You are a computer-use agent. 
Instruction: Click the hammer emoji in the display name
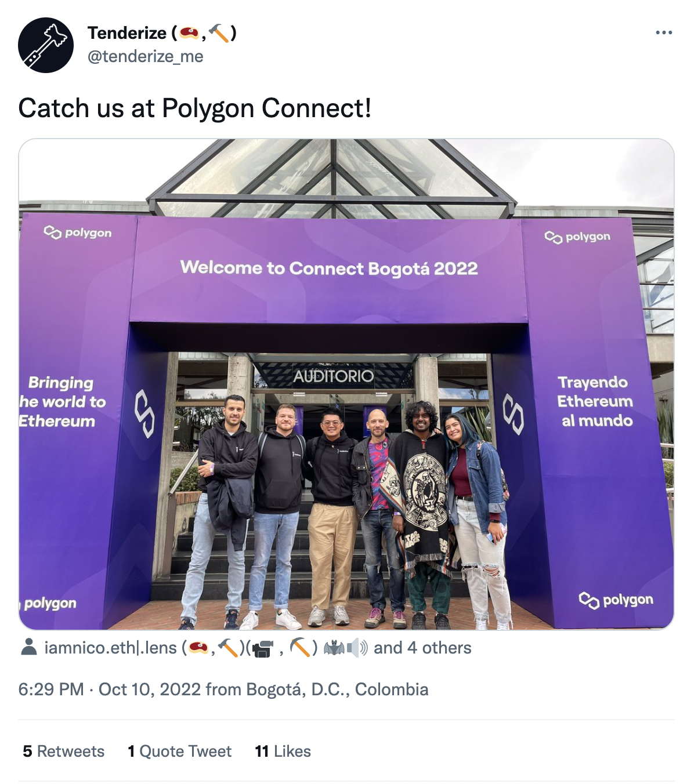point(219,32)
